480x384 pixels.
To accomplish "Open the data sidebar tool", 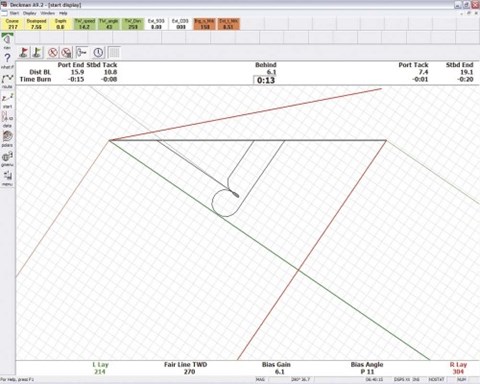I will tap(7, 120).
